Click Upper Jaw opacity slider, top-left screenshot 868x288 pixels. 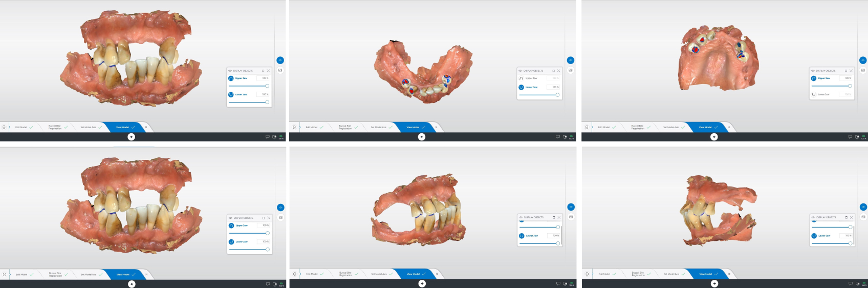(249, 86)
